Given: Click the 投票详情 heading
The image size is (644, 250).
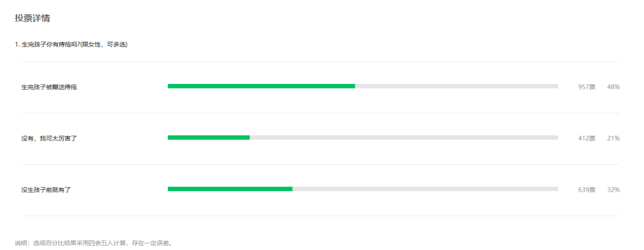Looking at the screenshot, I should click(x=32, y=18).
